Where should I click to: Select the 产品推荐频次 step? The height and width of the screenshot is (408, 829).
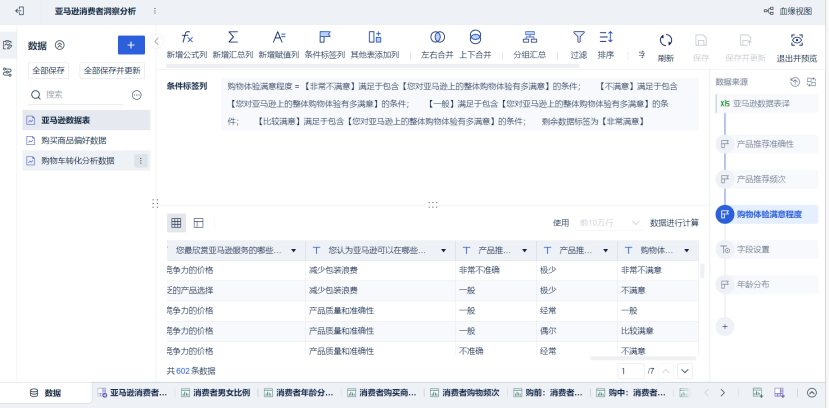pyautogui.click(x=767, y=179)
